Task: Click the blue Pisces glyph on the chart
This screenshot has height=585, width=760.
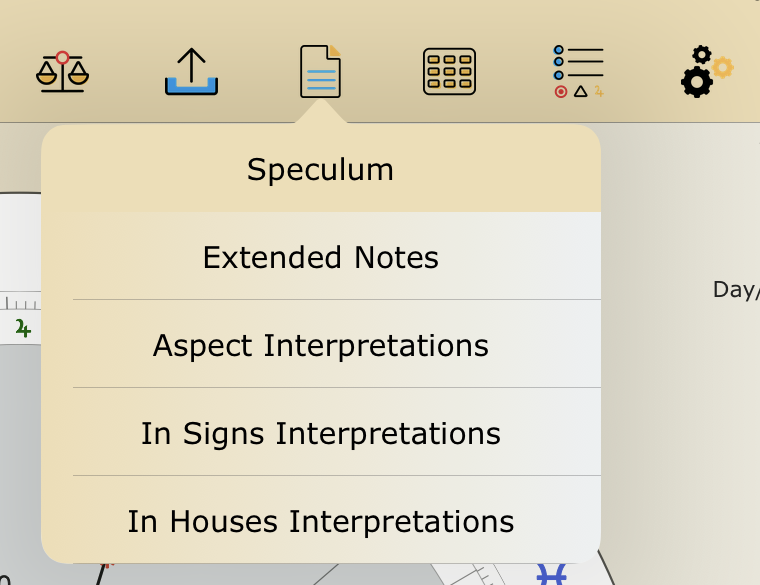Action: (x=551, y=575)
